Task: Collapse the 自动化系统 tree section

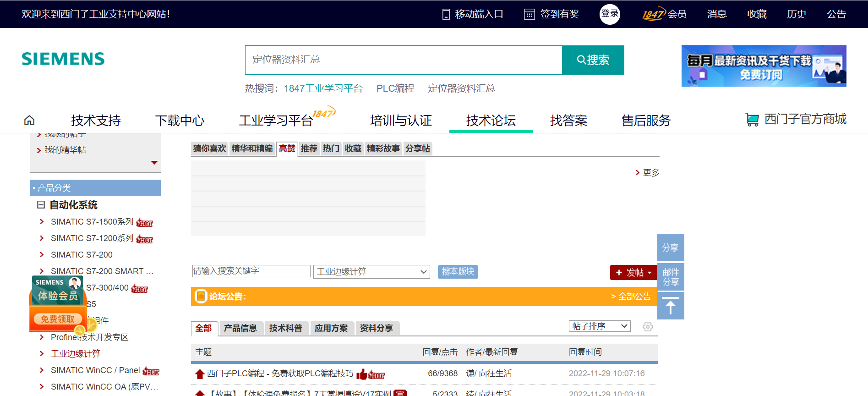Action: pyautogui.click(x=41, y=205)
